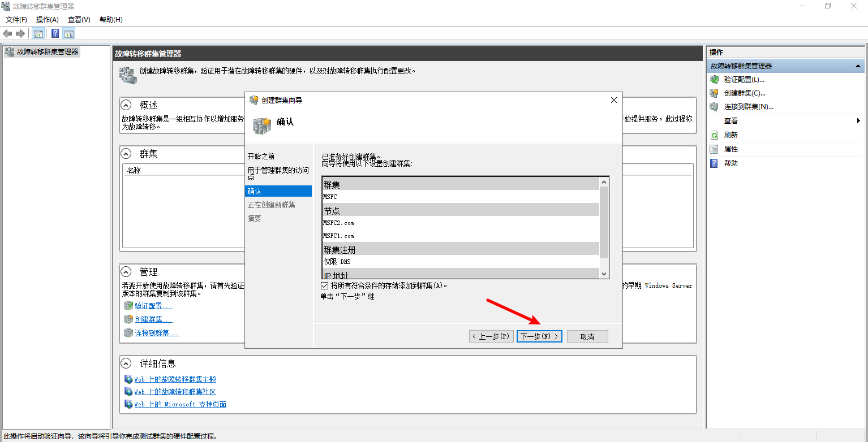Click the blue help toolbar icon
Screen dimensions: 868x442
click(x=55, y=33)
